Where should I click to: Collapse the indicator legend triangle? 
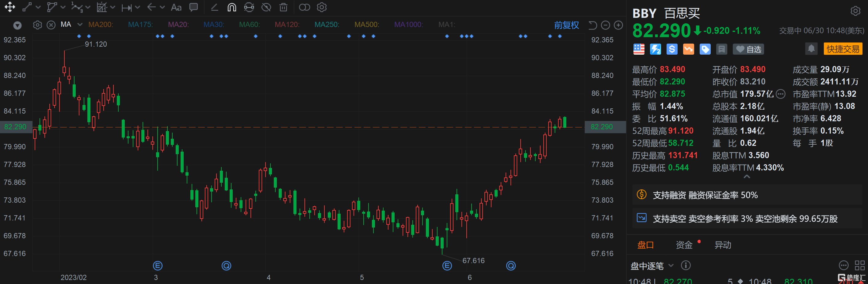pos(17,25)
